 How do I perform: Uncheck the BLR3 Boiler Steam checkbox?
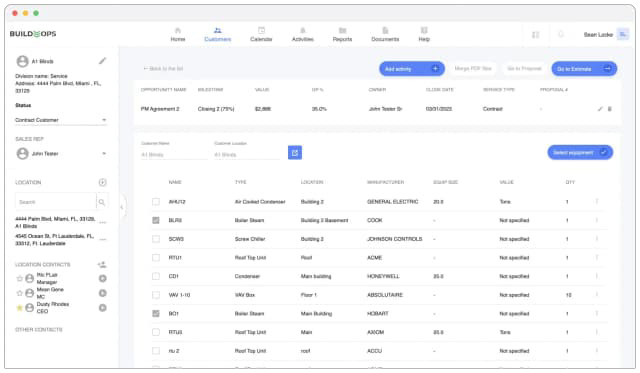click(156, 220)
